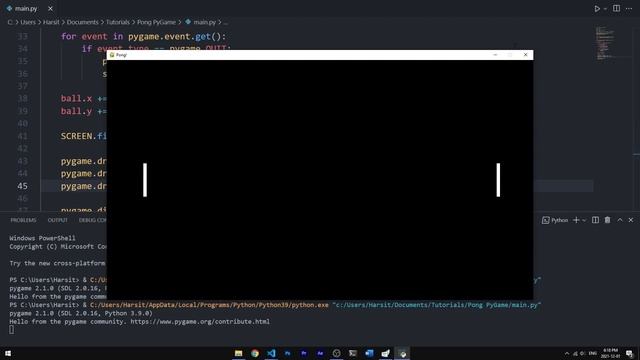Switch to Visual Studio Code in taskbar
640x360 pixels.
pos(271,353)
